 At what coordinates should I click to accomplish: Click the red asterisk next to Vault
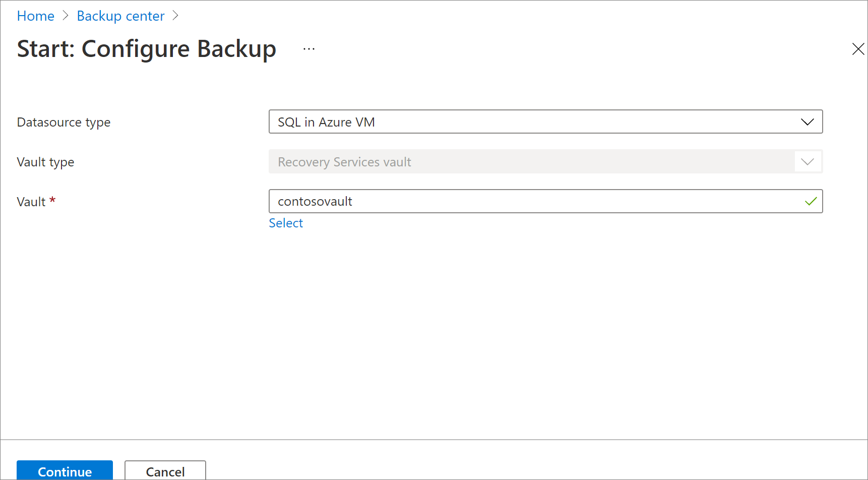[52, 200]
